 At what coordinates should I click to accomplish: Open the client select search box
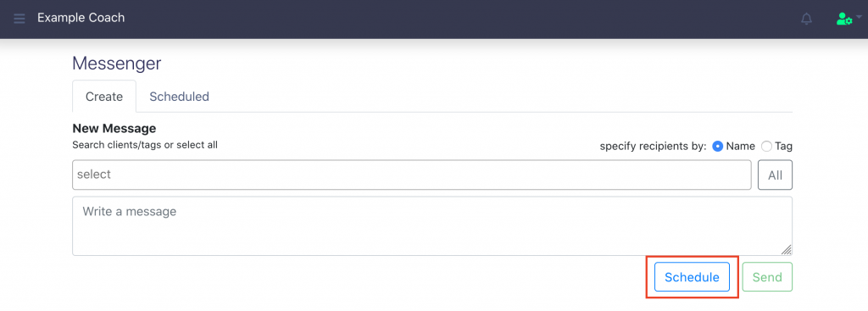pos(411,175)
